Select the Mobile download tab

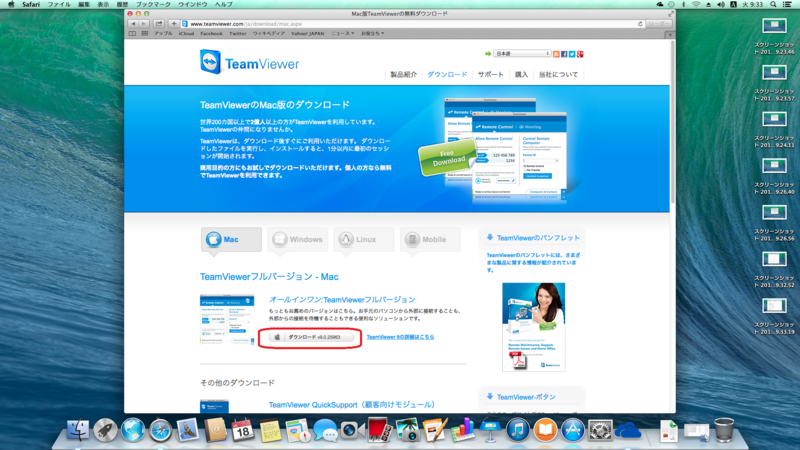click(430, 239)
